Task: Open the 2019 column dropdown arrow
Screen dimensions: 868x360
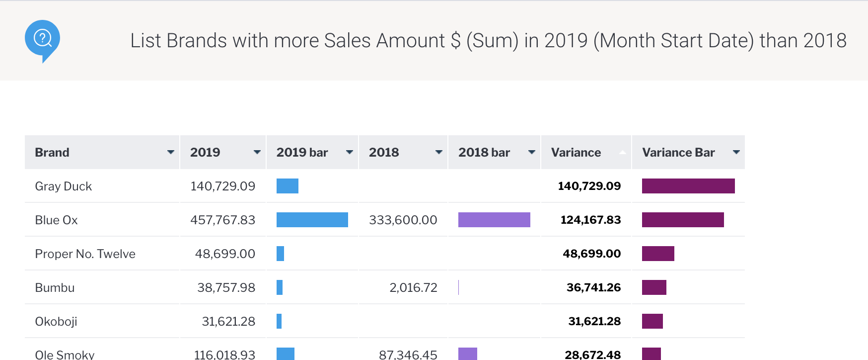Action: 257,152
